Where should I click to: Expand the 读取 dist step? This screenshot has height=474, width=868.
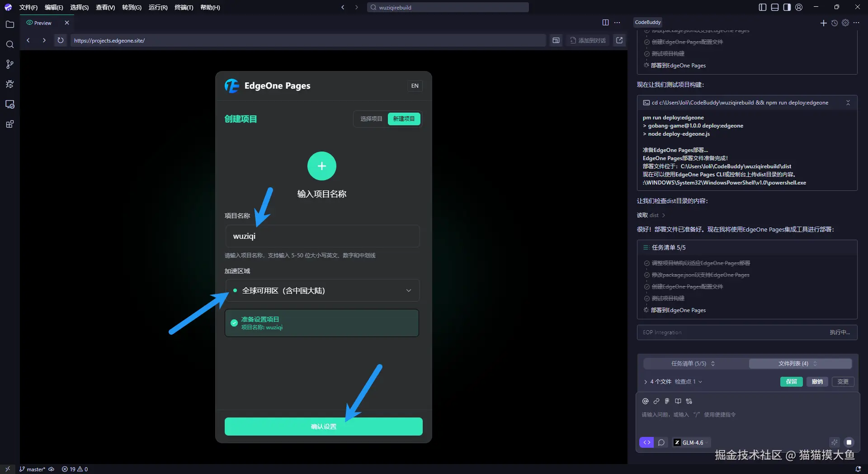tap(651, 215)
